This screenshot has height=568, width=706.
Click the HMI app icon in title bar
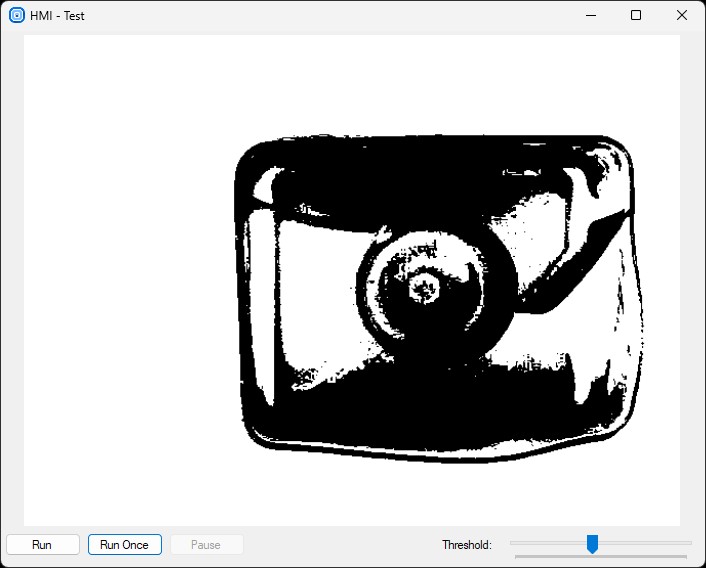click(x=16, y=15)
